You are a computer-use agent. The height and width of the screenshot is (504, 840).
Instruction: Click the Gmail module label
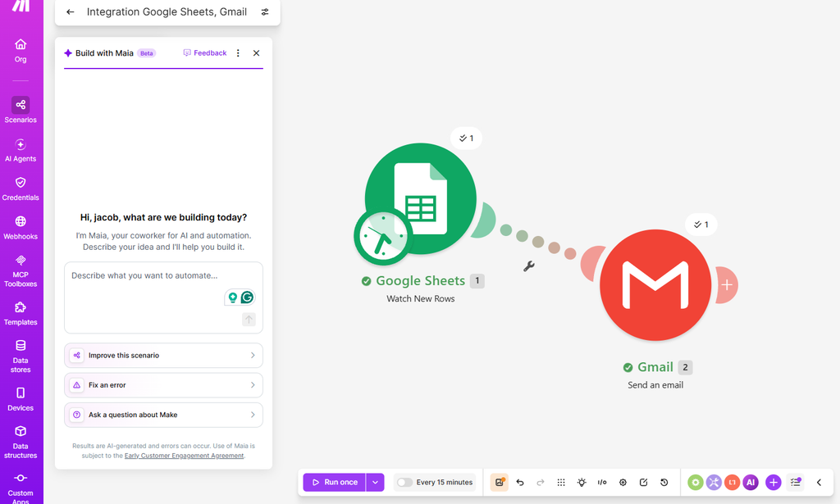tap(655, 367)
